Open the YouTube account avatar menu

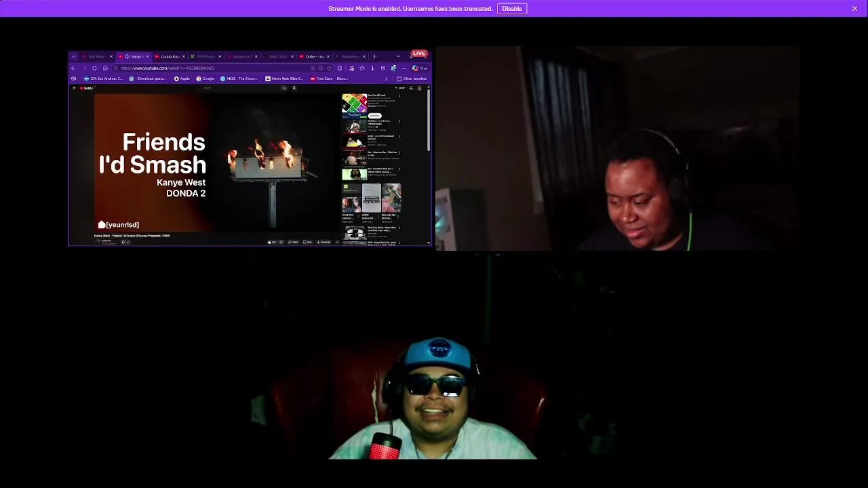tap(420, 88)
